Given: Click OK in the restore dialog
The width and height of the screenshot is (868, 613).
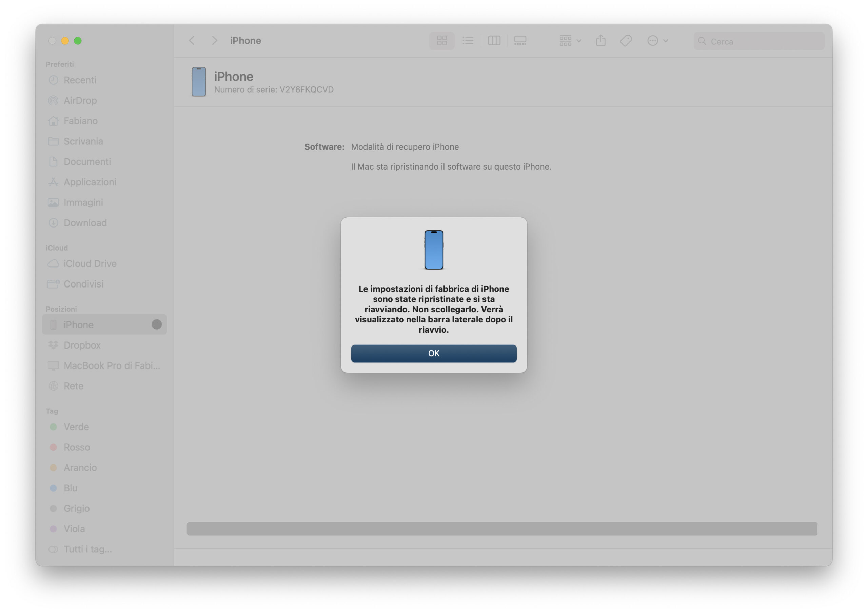Looking at the screenshot, I should pos(434,353).
